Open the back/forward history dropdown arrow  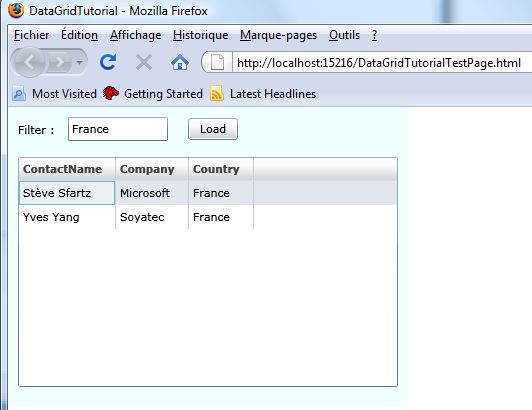(x=79, y=62)
